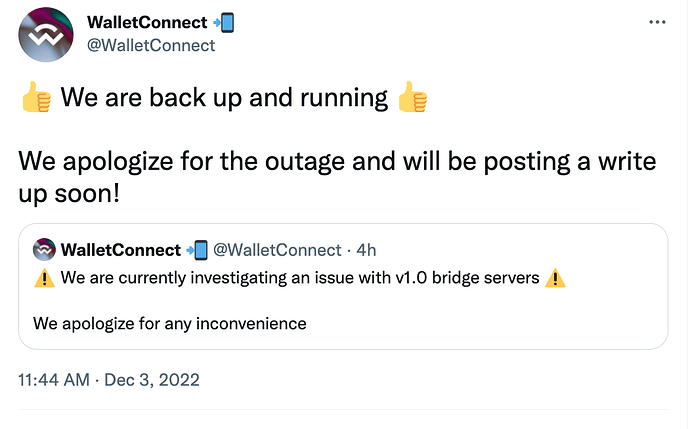Click the "11:44 AM" tweet time
This screenshot has width=690, height=429.
52,380
